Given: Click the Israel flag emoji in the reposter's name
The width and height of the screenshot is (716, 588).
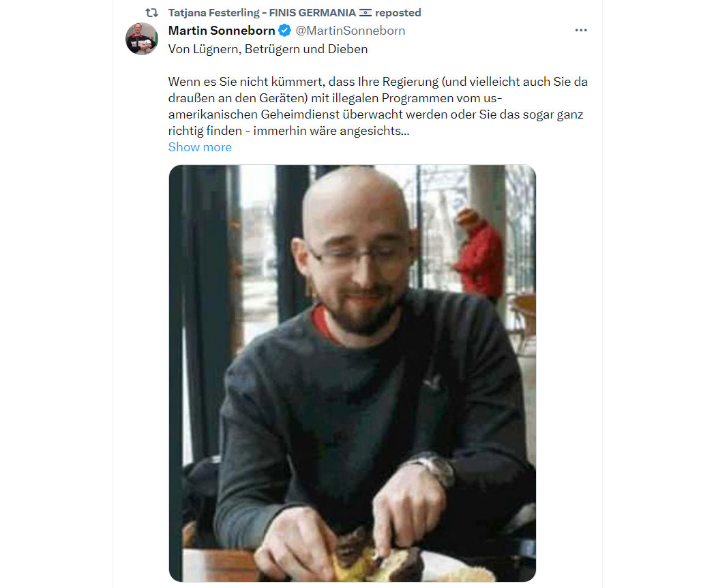Looking at the screenshot, I should click(x=366, y=13).
